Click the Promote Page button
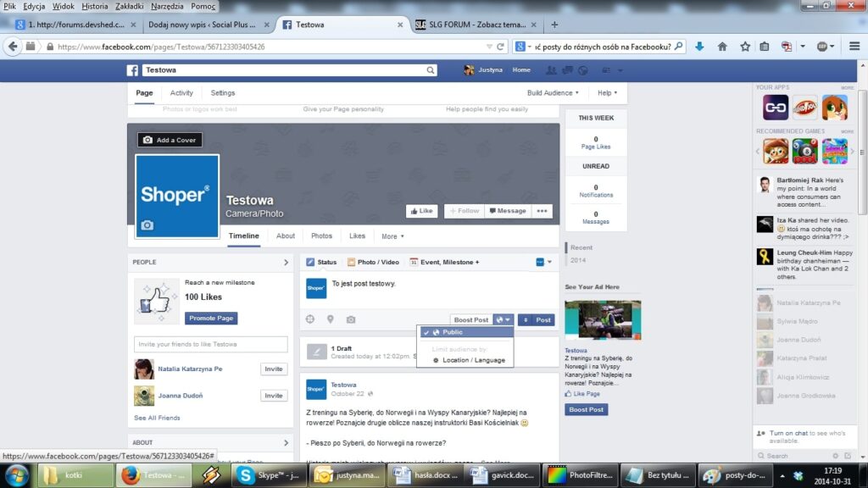Screen dimensions: 868x488 pyautogui.click(x=211, y=319)
